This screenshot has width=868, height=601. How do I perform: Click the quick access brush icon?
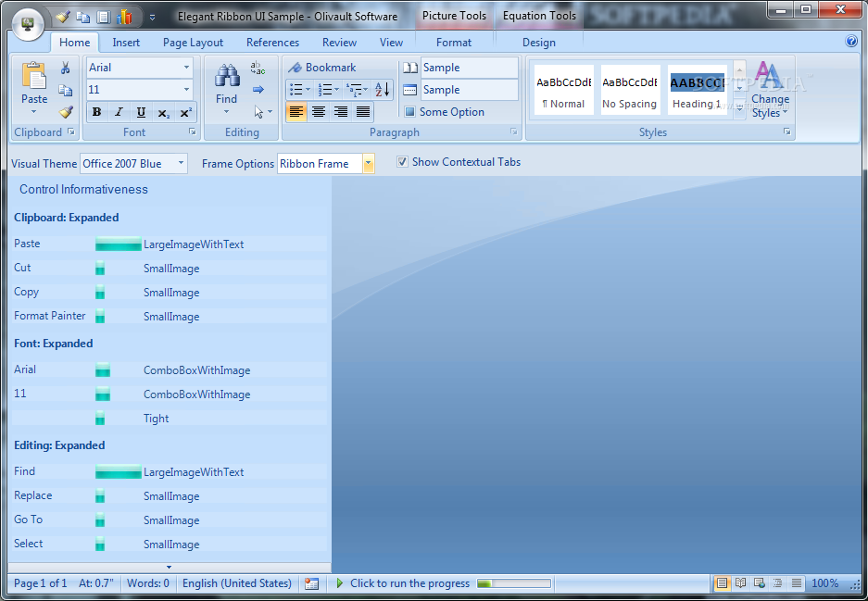(63, 18)
